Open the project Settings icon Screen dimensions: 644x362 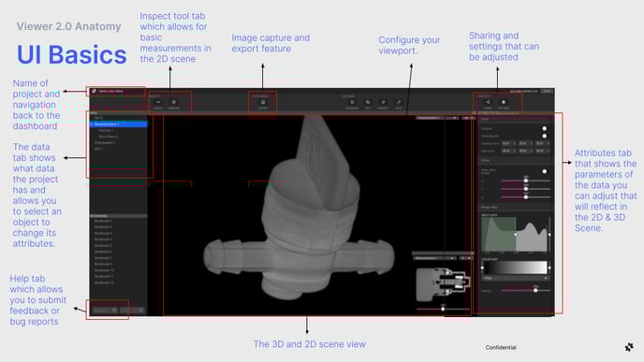pyautogui.click(x=504, y=103)
